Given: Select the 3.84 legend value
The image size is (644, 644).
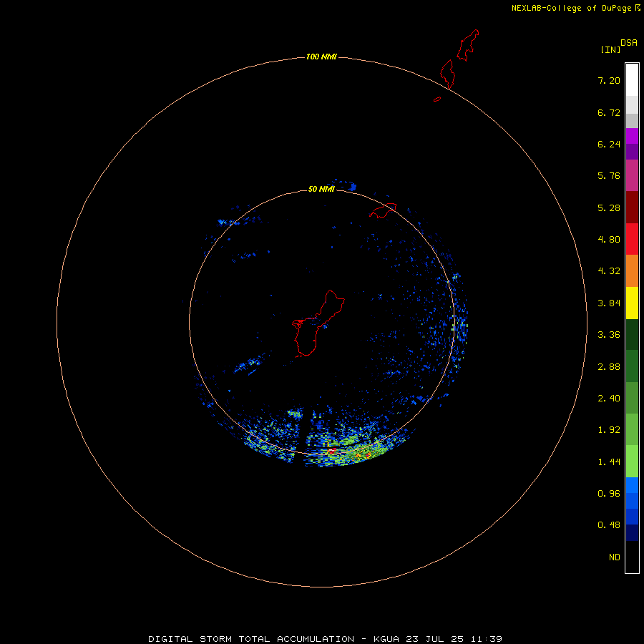Looking at the screenshot, I should coord(609,303).
